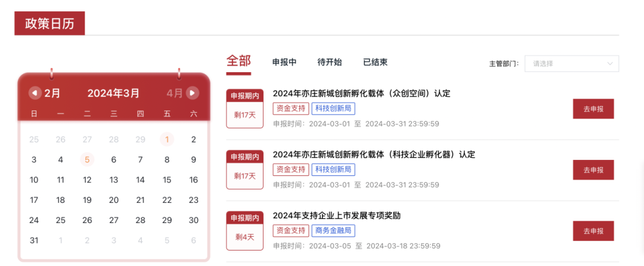This screenshot has width=644, height=266.
Task: Pick March 27 on the calendar
Action: pos(114,220)
